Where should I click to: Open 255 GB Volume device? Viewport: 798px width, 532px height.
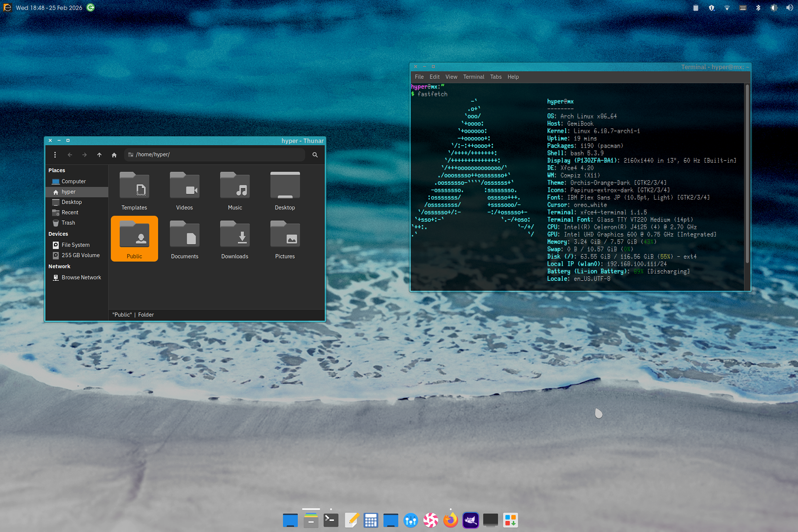pos(80,255)
